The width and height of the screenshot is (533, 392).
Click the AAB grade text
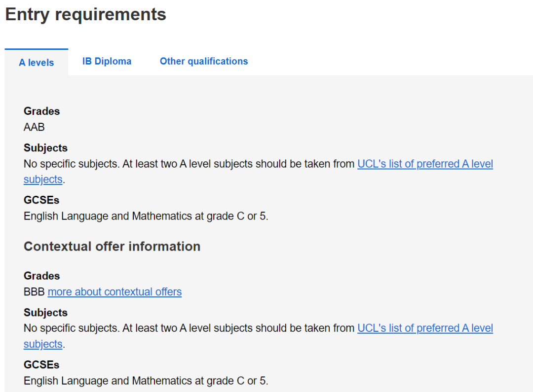point(34,127)
